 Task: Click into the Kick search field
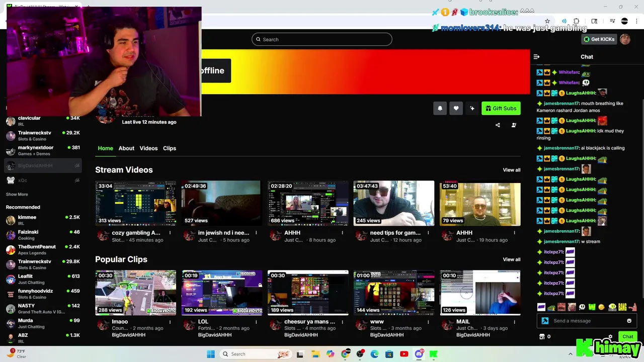pos(322,39)
